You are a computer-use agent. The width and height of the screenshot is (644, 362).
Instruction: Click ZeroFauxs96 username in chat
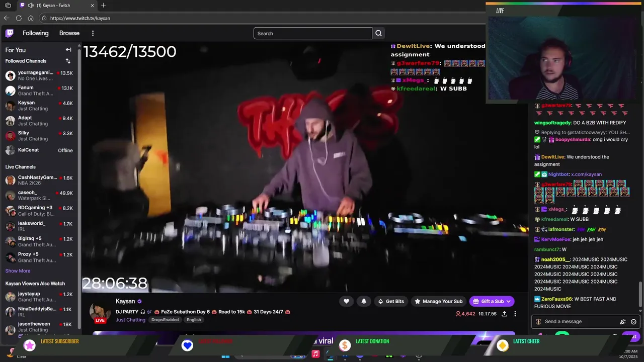click(556, 299)
